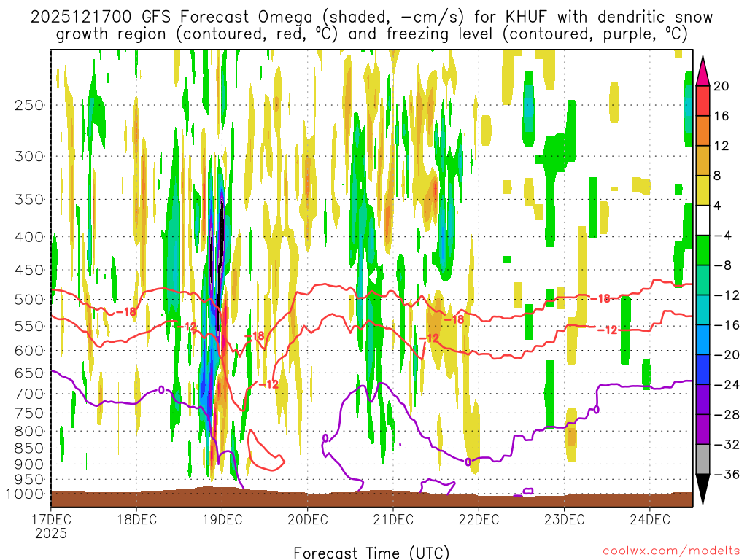Click the green color swatch between -4 and -8
The image size is (747, 560).
coord(703,250)
